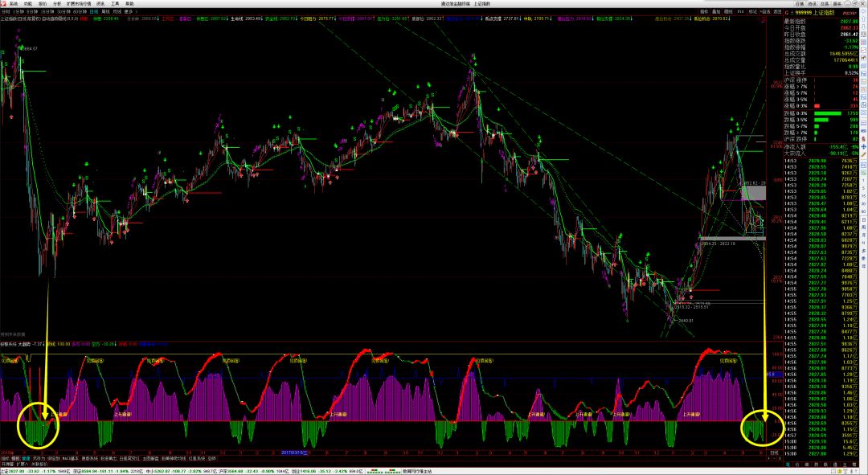
Task: Click the 关联报价 tab at bottom-left
Action: 39,464
